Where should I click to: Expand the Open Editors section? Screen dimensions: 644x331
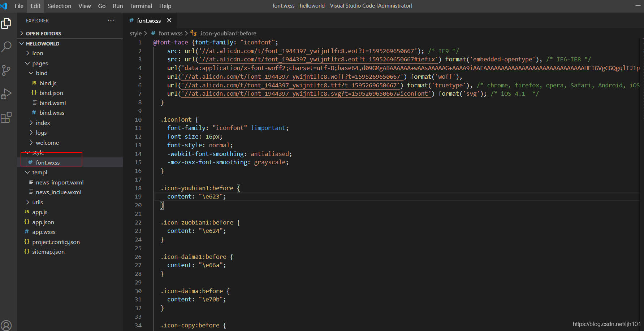(x=43, y=33)
